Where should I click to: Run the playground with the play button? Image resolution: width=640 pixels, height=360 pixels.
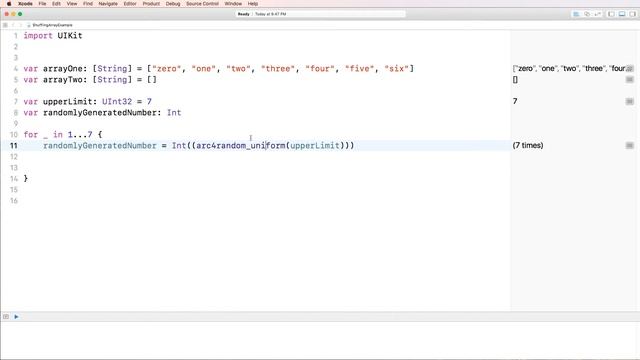(x=16, y=316)
